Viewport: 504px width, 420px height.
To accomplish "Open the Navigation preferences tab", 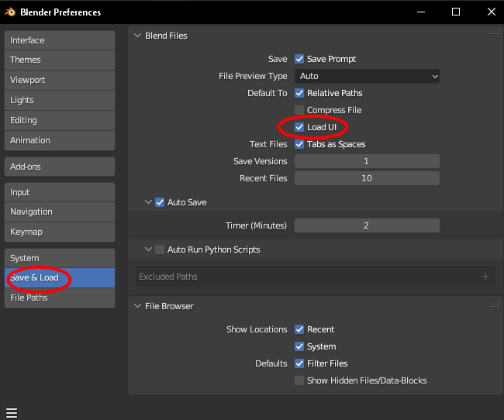I will point(60,212).
